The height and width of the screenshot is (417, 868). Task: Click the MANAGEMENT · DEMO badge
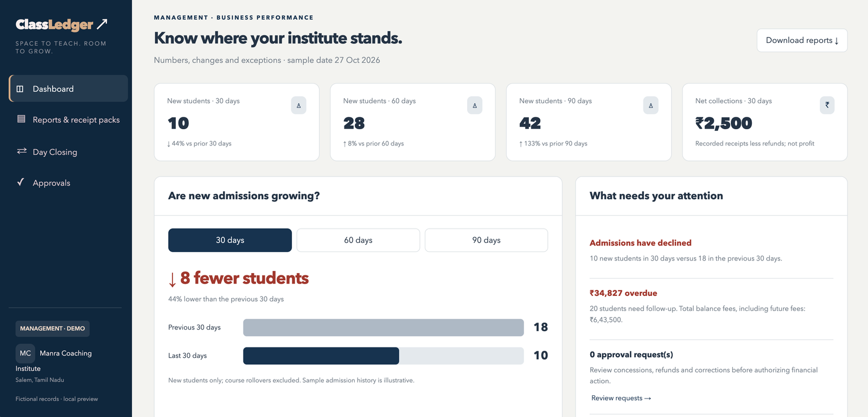53,328
